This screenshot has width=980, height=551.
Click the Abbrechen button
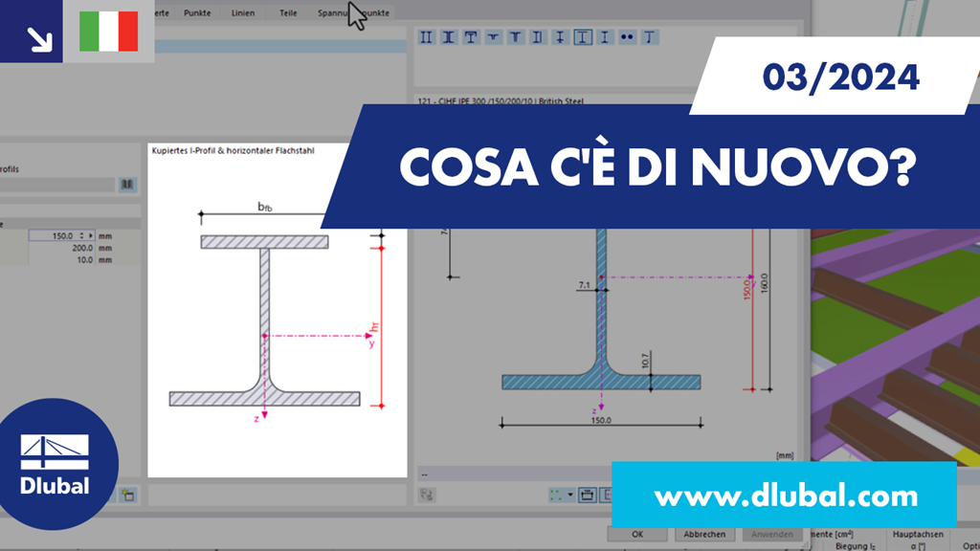click(704, 534)
